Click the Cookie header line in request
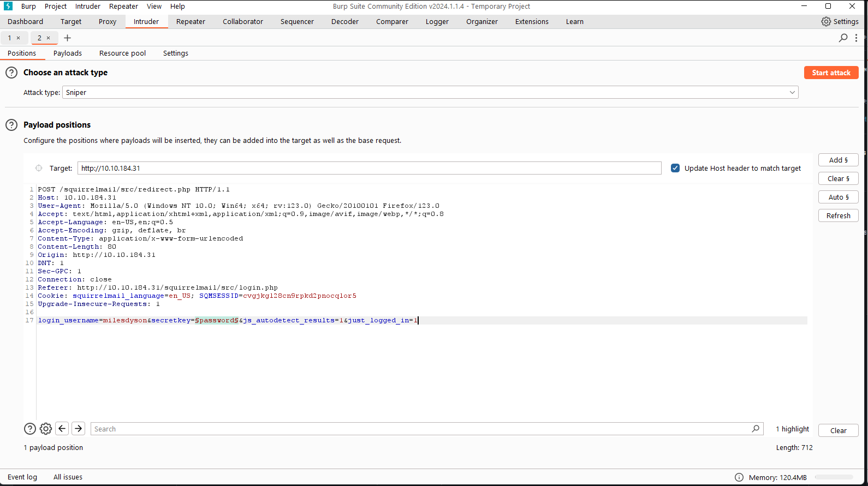 [x=197, y=296]
